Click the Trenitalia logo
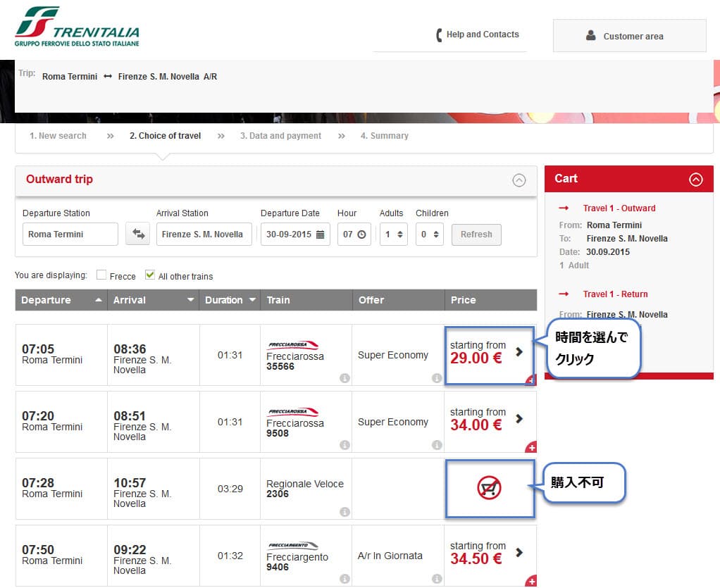 click(77, 27)
